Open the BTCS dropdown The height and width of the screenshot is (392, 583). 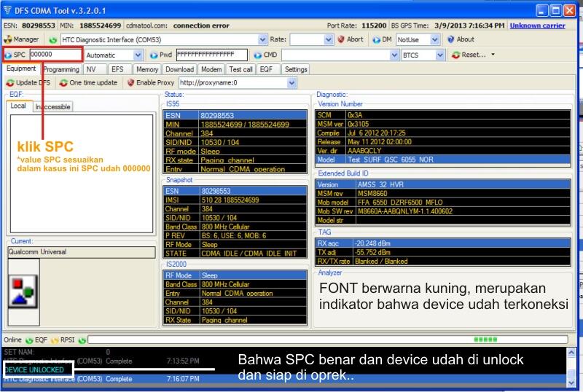pos(440,55)
